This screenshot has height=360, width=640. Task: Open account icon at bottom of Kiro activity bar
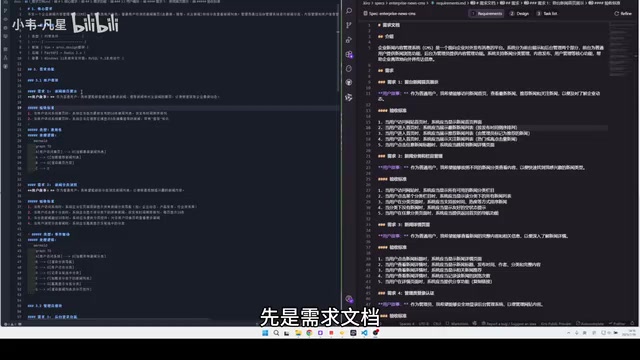(x=349, y=299)
